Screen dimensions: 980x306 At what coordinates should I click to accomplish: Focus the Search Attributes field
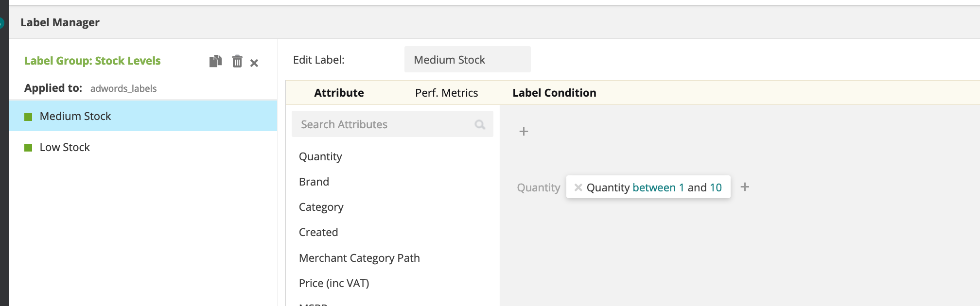pyautogui.click(x=392, y=124)
